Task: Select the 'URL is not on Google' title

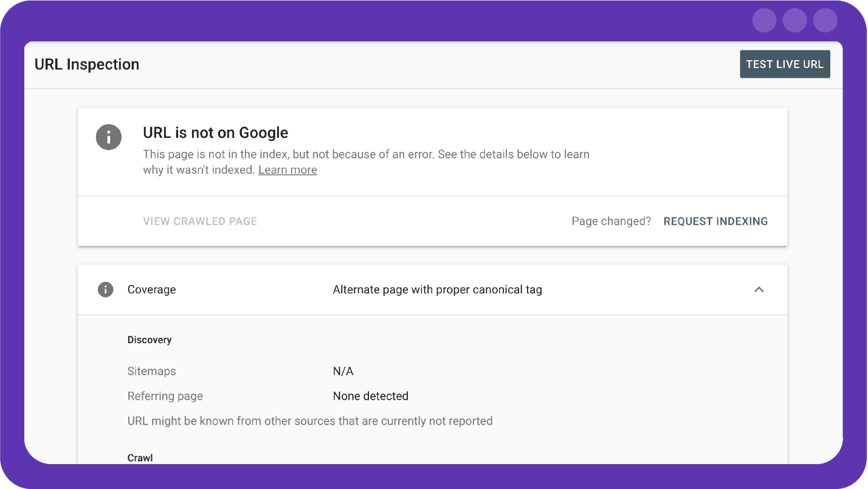Action: 216,133
